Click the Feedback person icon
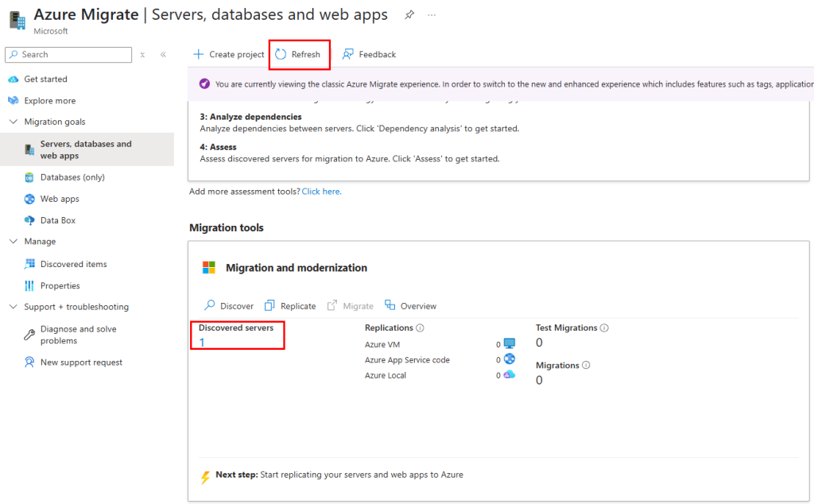This screenshot has width=814, height=504. (x=348, y=55)
